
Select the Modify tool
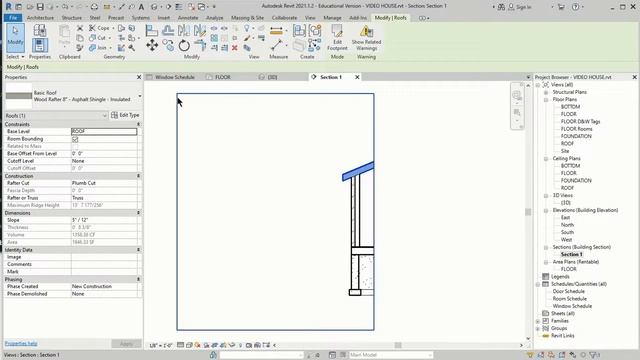pyautogui.click(x=15, y=38)
